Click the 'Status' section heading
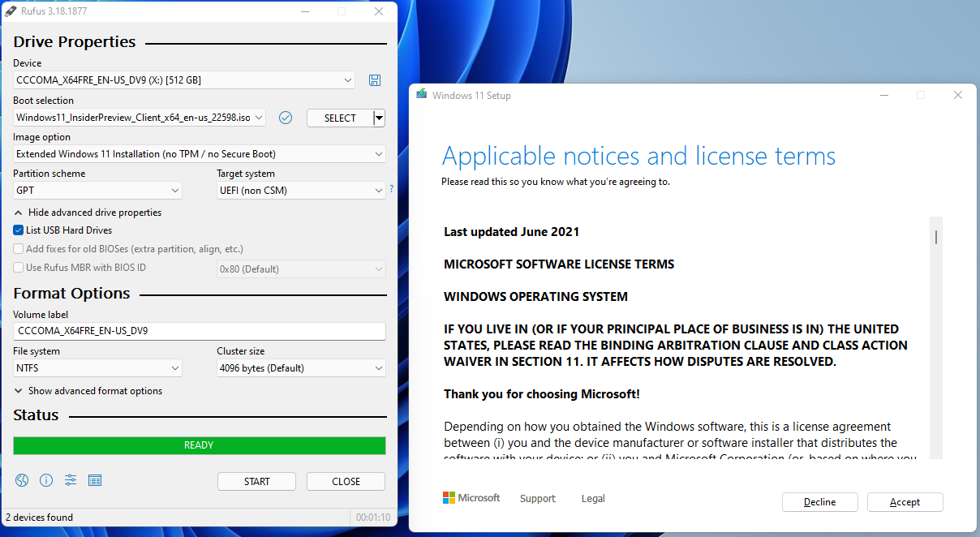 pos(37,415)
